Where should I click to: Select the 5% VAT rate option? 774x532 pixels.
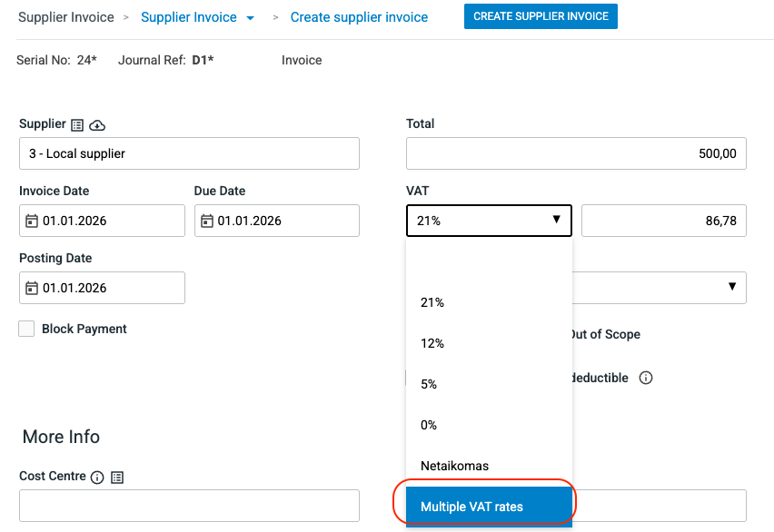[x=429, y=384]
